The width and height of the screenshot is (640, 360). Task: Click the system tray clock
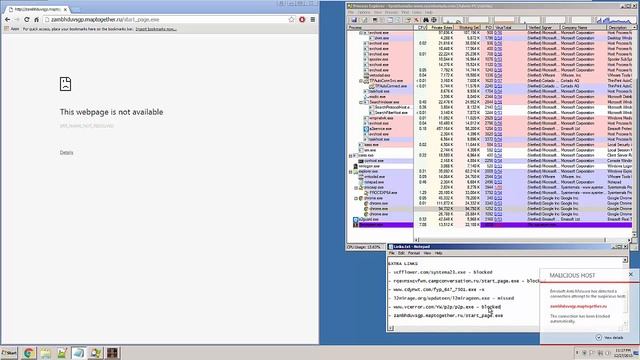[x=623, y=353]
